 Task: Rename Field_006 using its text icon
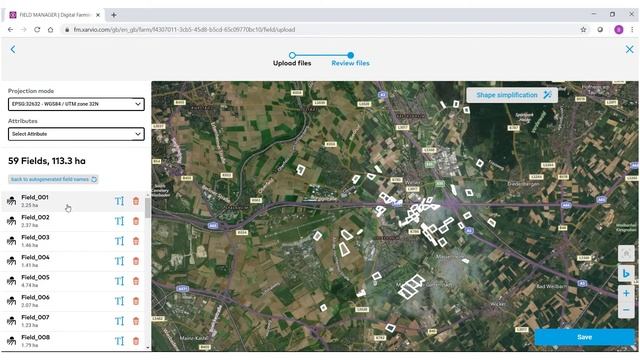[119, 301]
